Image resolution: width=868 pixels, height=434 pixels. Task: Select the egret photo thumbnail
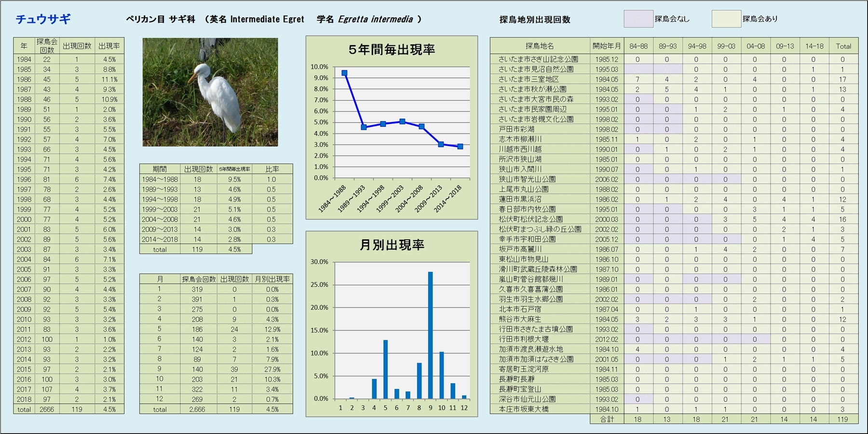click(210, 92)
